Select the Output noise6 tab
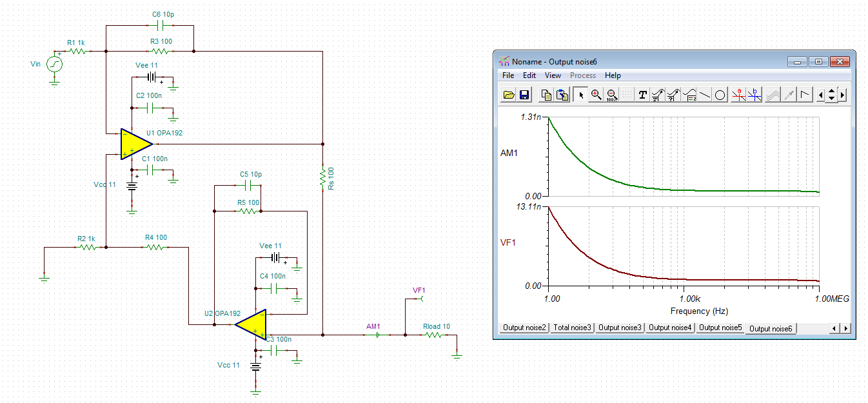The width and height of the screenshot is (868, 403). point(771,328)
